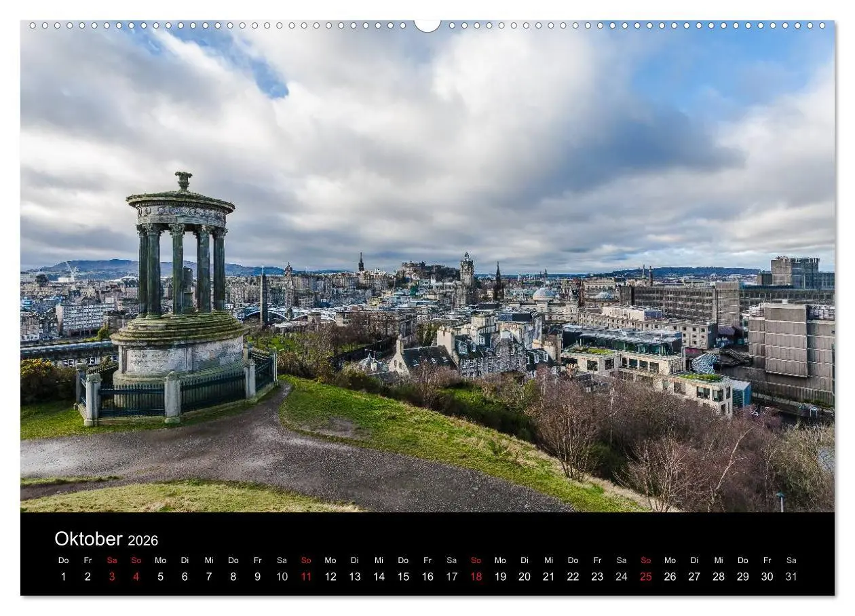Viewport: 855px width, 616px height.
Task: Select day 9 in the calendar row
Action: click(x=257, y=577)
